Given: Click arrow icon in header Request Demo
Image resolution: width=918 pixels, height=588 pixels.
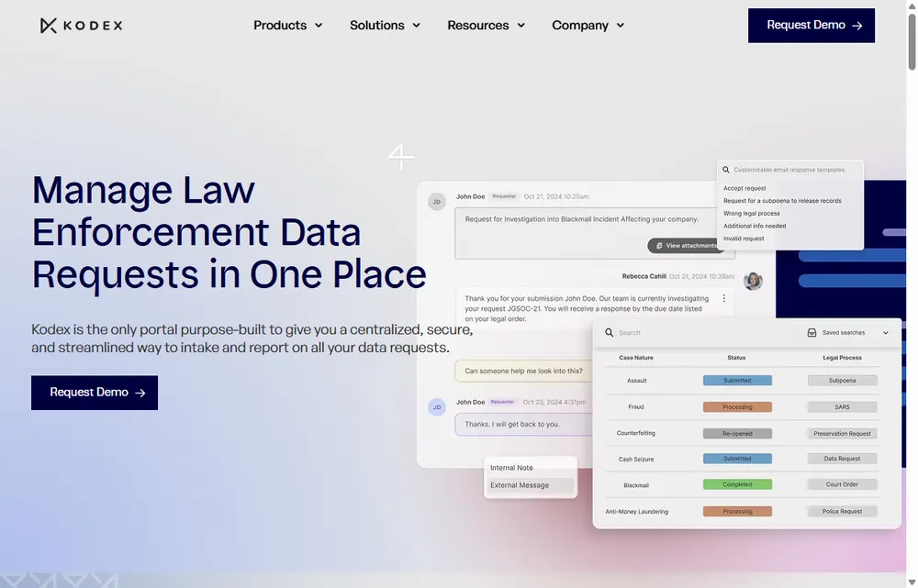Looking at the screenshot, I should pyautogui.click(x=857, y=26).
